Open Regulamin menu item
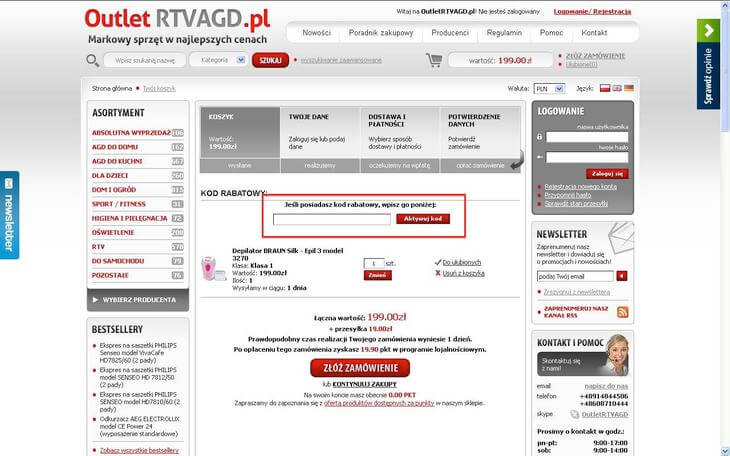Viewport: 730px width, 456px height. (504, 33)
